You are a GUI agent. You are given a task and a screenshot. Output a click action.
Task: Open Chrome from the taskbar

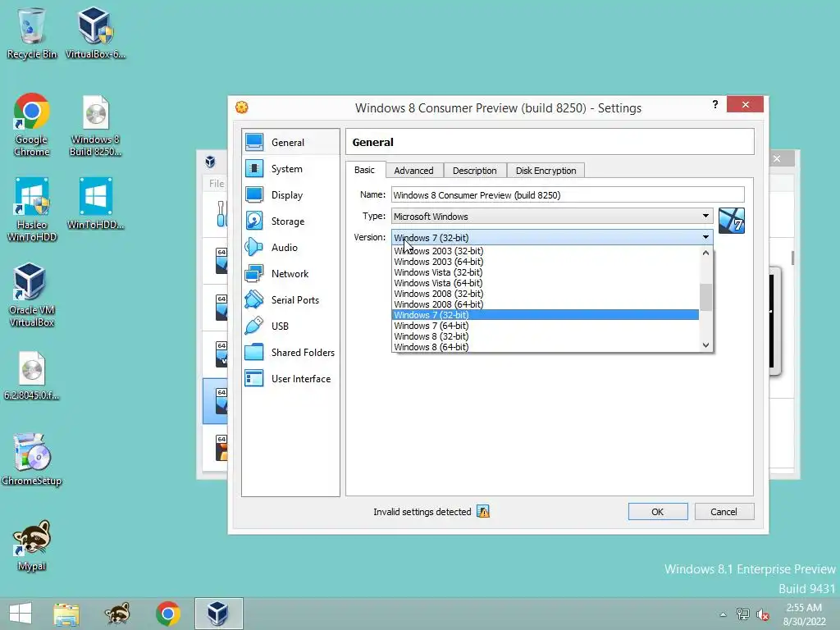click(x=167, y=614)
